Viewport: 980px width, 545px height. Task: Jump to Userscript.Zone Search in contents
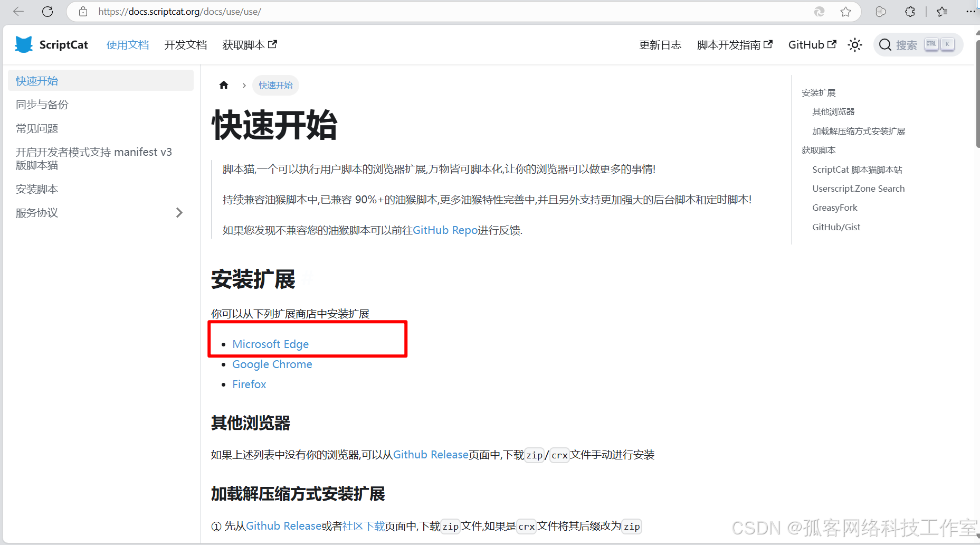point(859,189)
